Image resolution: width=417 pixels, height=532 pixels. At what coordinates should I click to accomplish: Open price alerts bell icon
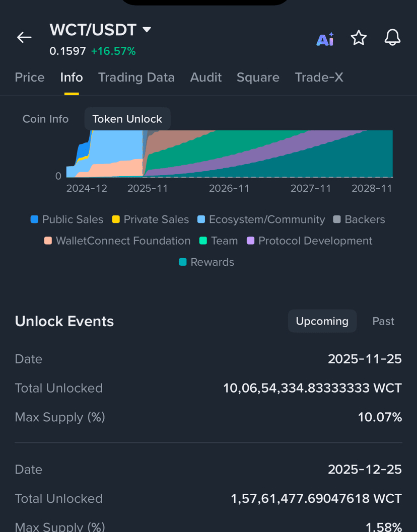392,38
